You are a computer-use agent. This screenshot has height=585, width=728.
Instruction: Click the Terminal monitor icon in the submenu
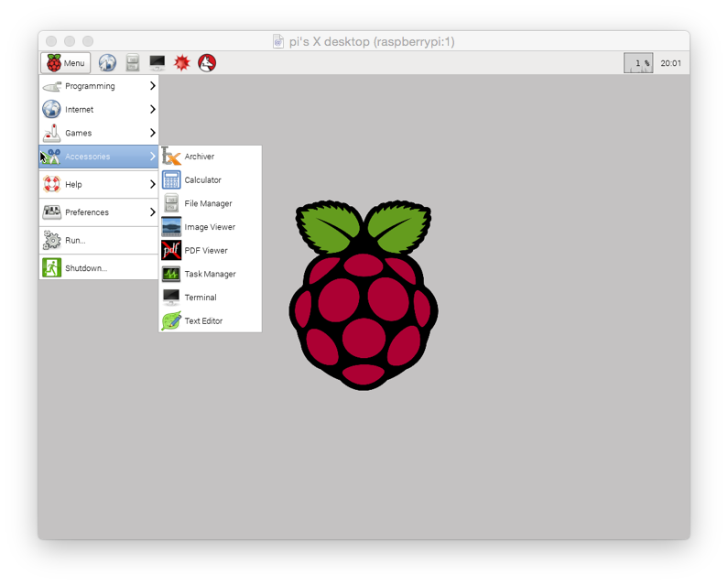171,298
